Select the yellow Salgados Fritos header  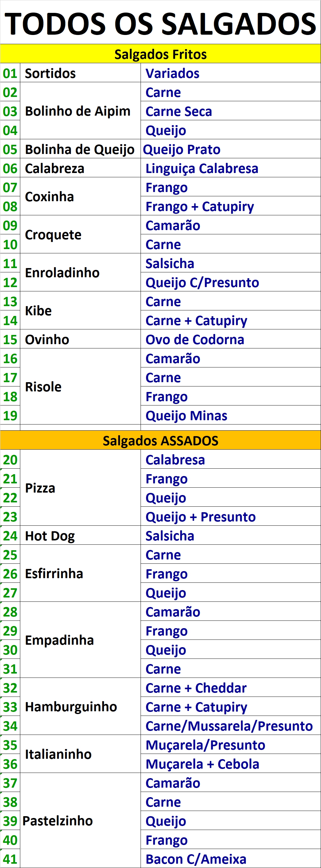(160, 54)
